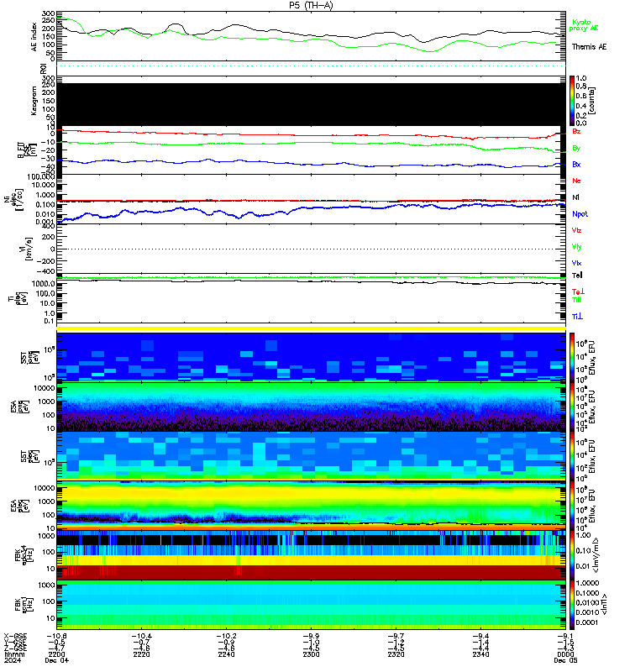Click the X-GSE value -10.8
This screenshot has width=630, height=672.
[56, 636]
